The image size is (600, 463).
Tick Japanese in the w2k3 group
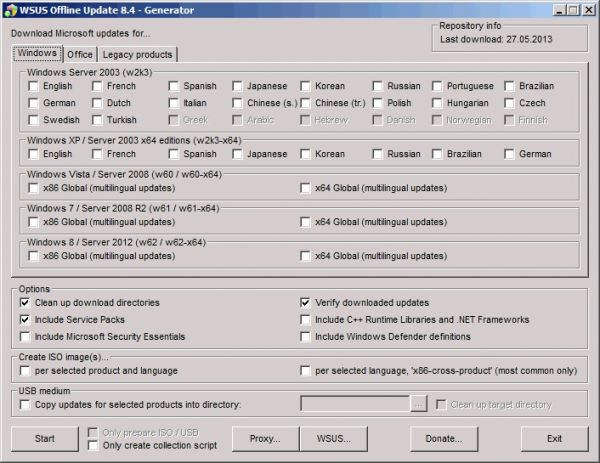point(237,86)
